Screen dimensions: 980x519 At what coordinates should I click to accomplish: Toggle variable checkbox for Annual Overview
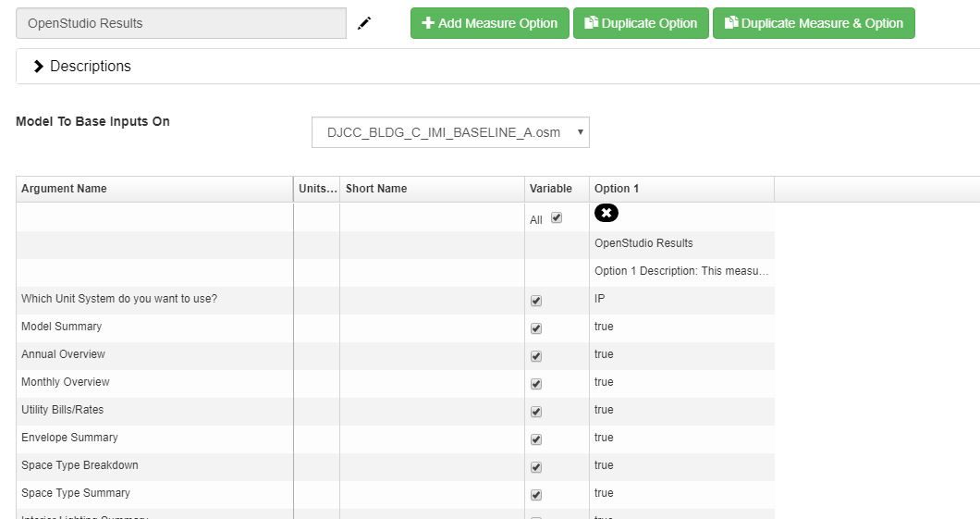[x=536, y=356]
